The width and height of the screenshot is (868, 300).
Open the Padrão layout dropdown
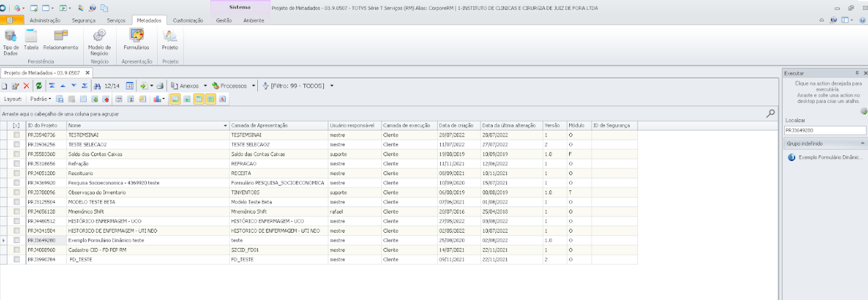pos(41,99)
